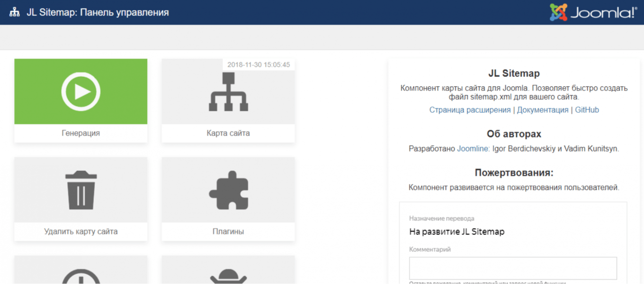Open the GitHub link
644x284 pixels.
point(587,110)
